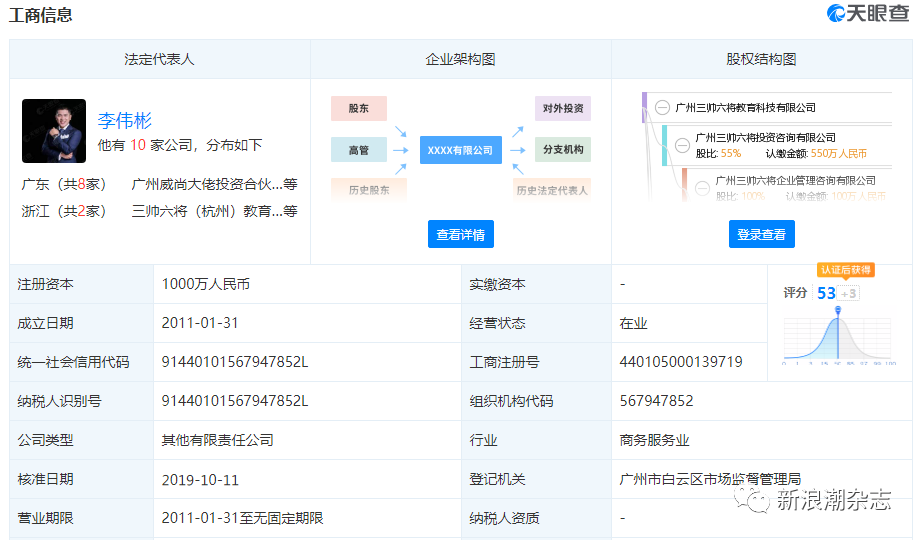The height and width of the screenshot is (540, 921).
Task: Open 三帅六将（杭州）教育...等 company link
Action: (x=214, y=212)
